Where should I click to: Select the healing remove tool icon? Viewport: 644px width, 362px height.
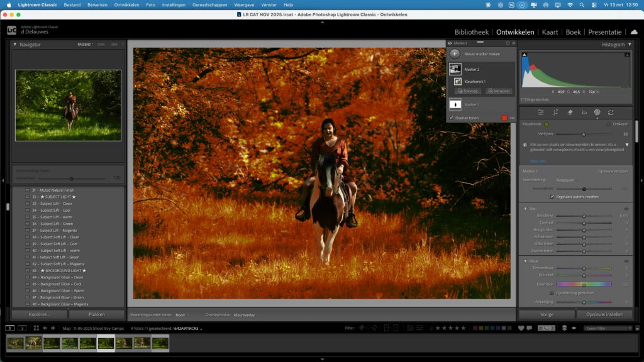[x=570, y=112]
